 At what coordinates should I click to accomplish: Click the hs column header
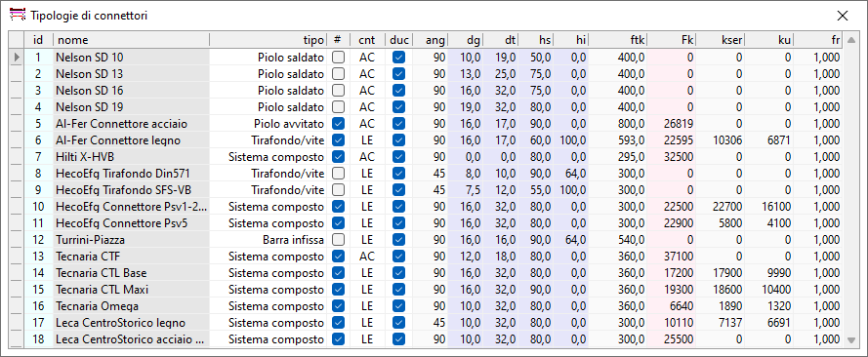[x=536, y=40]
